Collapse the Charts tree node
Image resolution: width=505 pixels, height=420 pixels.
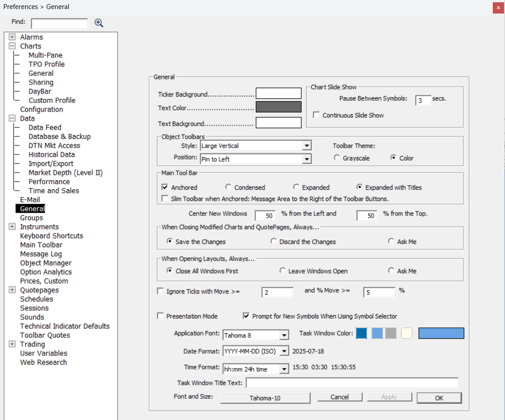(12, 46)
